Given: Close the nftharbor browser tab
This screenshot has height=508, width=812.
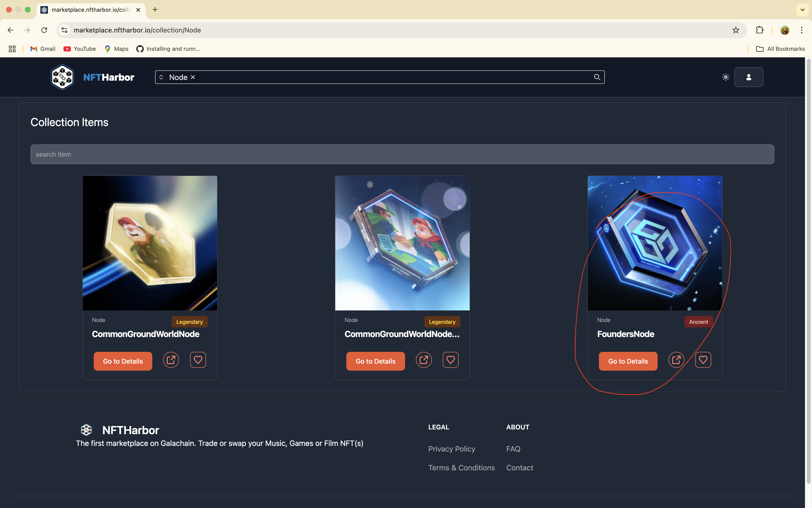Looking at the screenshot, I should [138, 10].
